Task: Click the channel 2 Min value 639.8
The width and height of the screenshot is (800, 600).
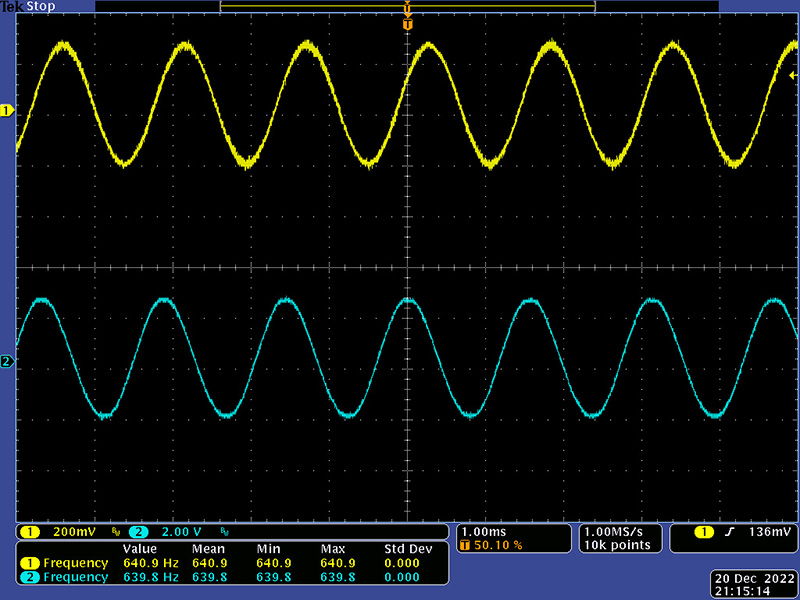Action: (274, 577)
